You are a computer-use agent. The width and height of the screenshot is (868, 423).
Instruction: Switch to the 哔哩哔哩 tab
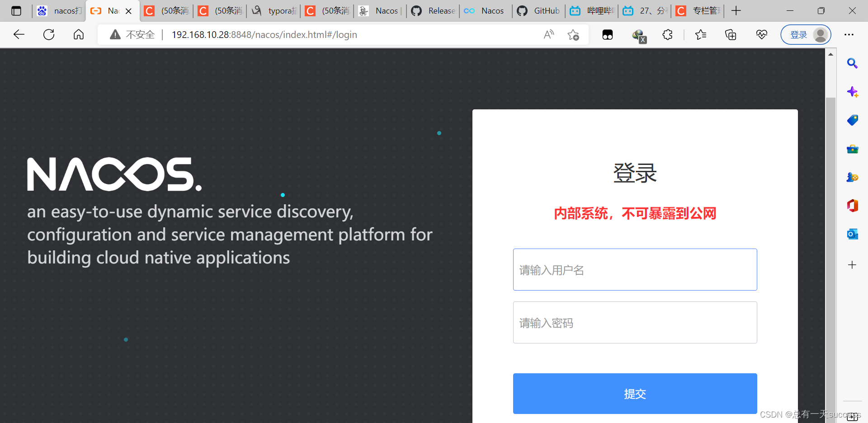(x=592, y=11)
